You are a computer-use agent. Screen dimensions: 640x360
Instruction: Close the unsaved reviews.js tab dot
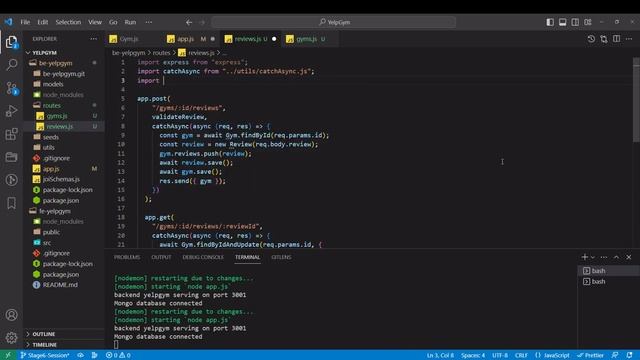pos(274,39)
